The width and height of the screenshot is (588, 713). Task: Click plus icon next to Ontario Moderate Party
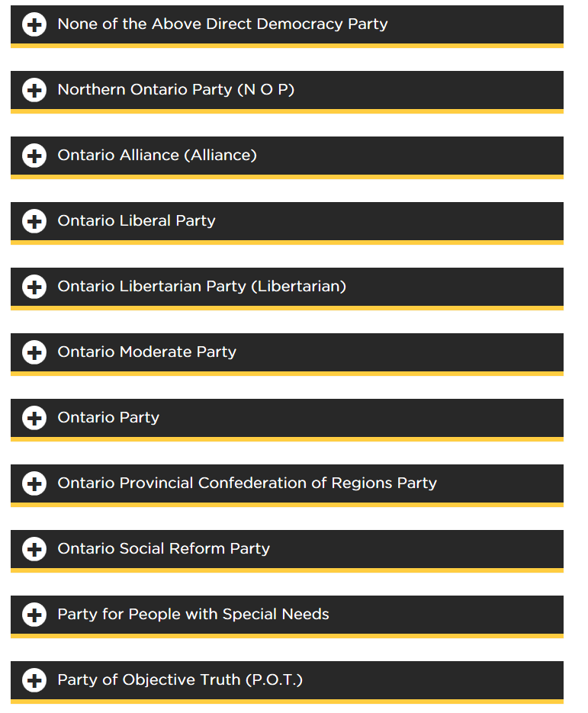tap(34, 352)
